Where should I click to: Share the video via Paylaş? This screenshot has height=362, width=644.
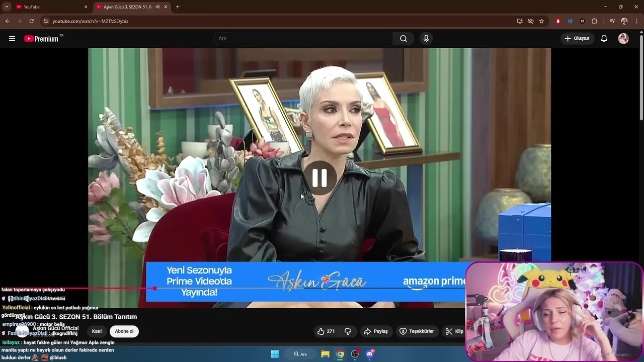(376, 331)
